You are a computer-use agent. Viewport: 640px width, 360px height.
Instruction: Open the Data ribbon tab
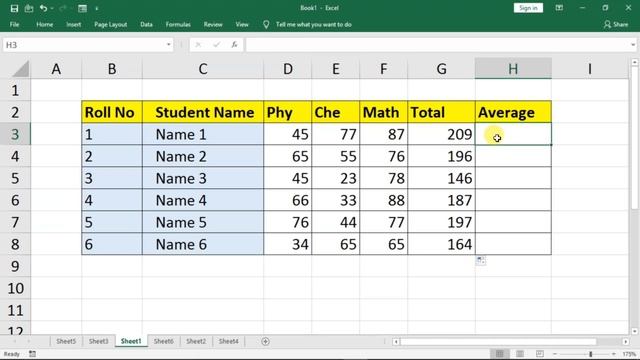(x=146, y=24)
